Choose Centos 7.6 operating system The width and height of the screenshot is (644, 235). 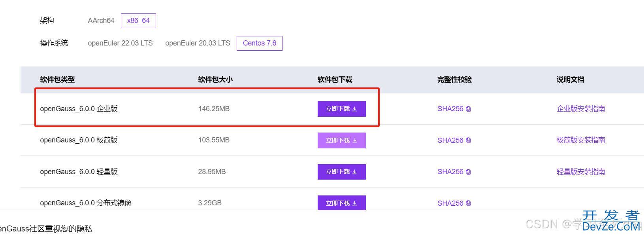260,43
